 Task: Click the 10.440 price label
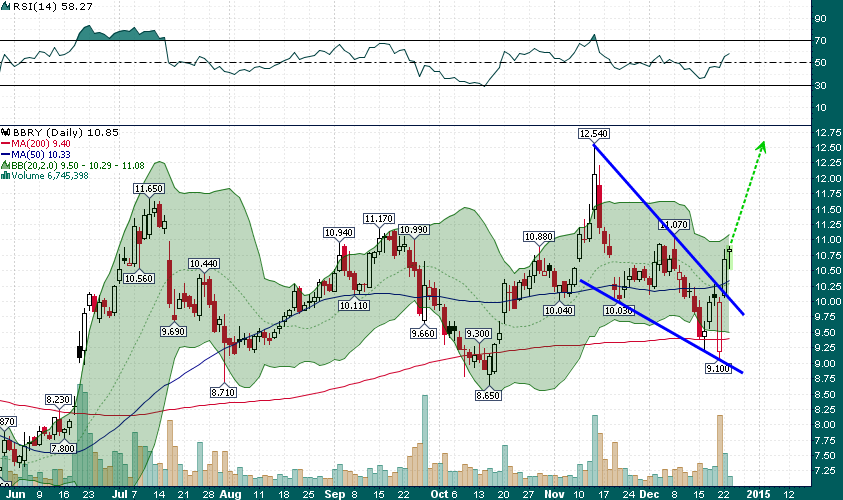pos(203,263)
